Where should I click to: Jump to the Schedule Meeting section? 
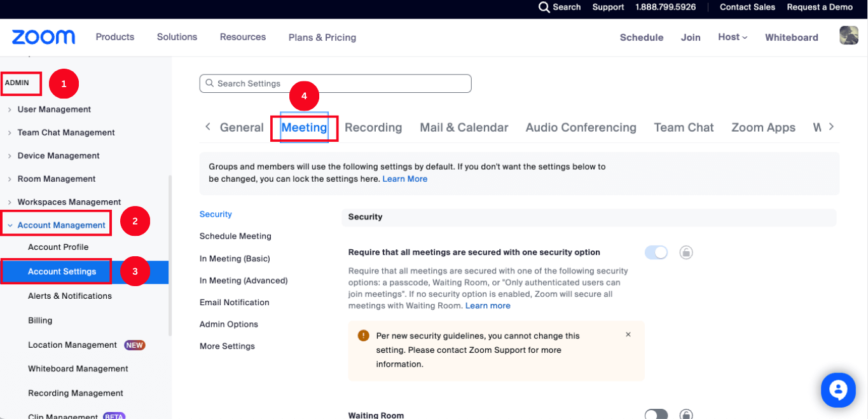coord(235,236)
